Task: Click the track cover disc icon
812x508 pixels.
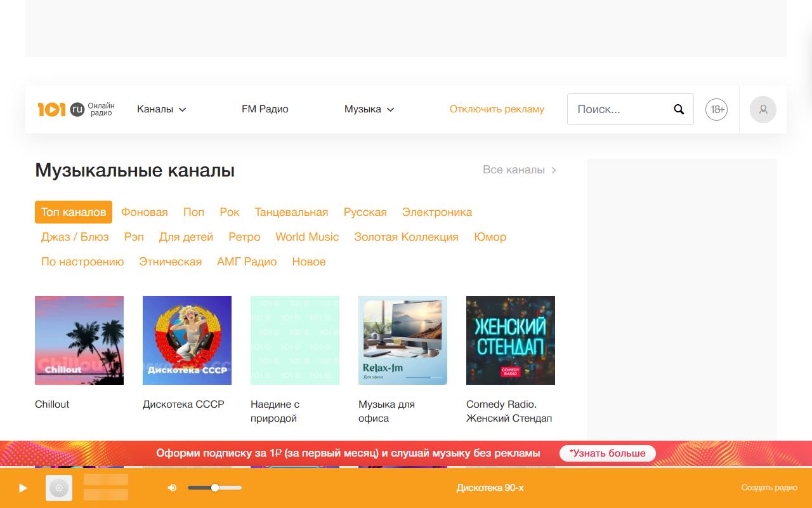Action: click(x=59, y=488)
